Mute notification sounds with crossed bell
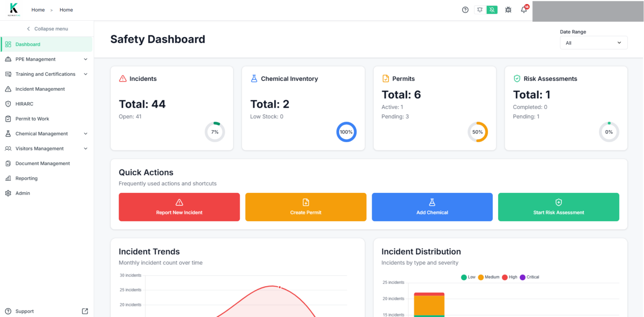 pyautogui.click(x=492, y=9)
